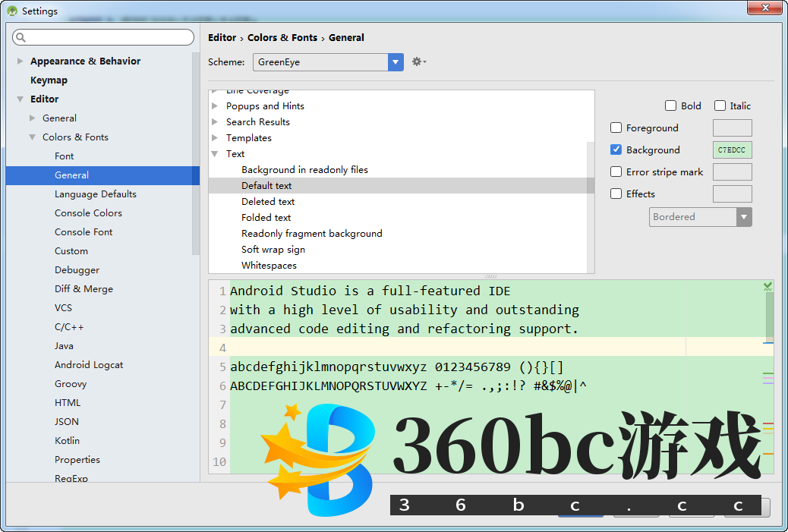Screen dimensions: 788x532
Task: Select the 'Default text' item
Action: click(x=266, y=186)
